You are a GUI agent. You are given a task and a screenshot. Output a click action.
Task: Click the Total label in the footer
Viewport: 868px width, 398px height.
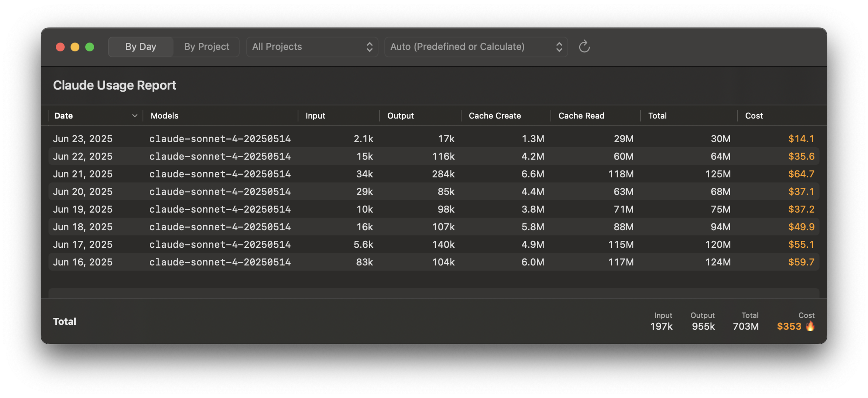click(x=64, y=321)
